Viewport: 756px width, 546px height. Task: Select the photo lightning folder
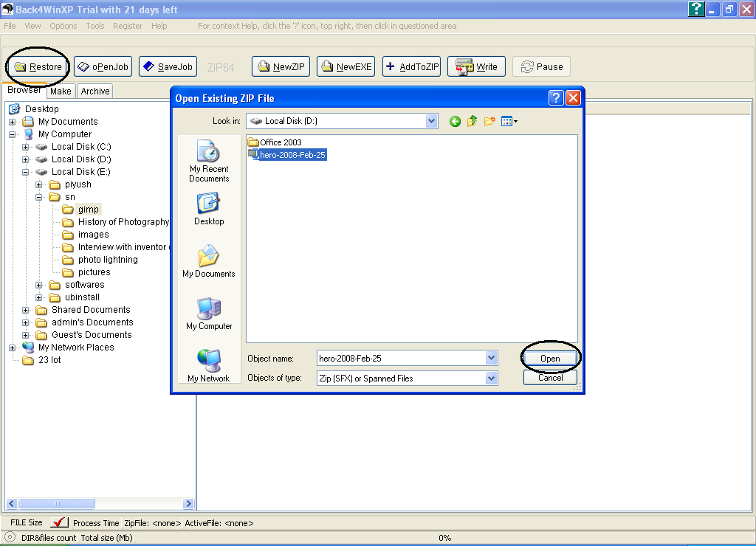point(108,259)
